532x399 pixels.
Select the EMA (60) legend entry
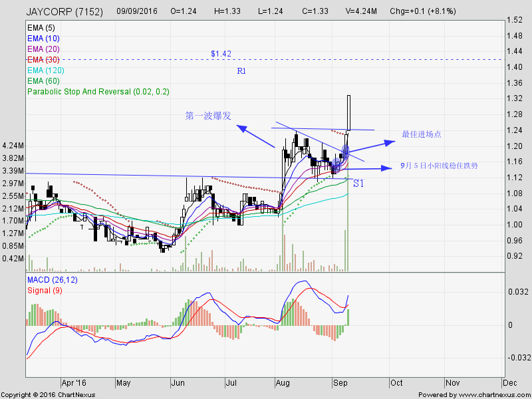click(43, 80)
